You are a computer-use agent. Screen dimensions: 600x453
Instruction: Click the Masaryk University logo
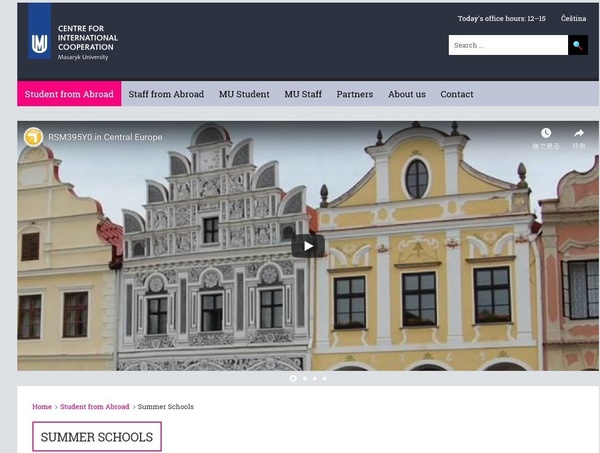[39, 31]
